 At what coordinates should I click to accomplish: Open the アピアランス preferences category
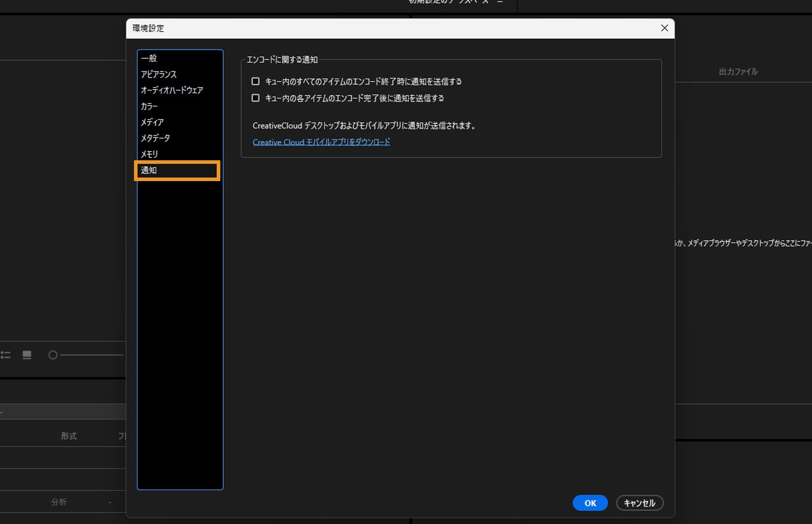point(159,74)
